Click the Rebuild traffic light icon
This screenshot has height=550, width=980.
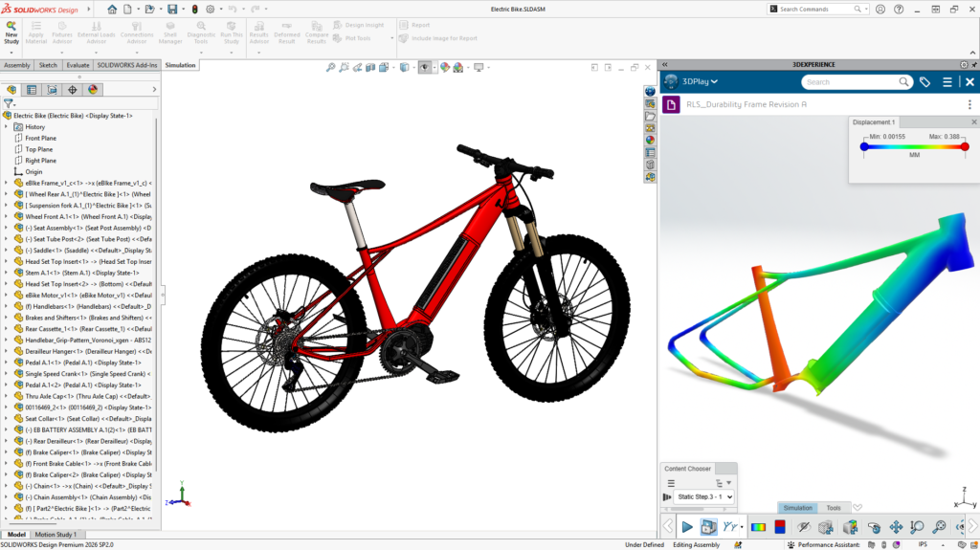click(x=195, y=10)
